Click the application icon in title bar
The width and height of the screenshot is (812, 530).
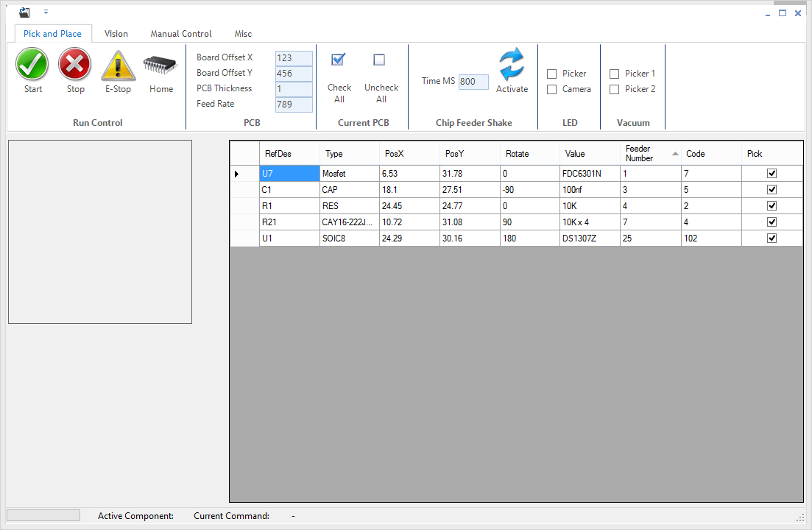[x=24, y=12]
